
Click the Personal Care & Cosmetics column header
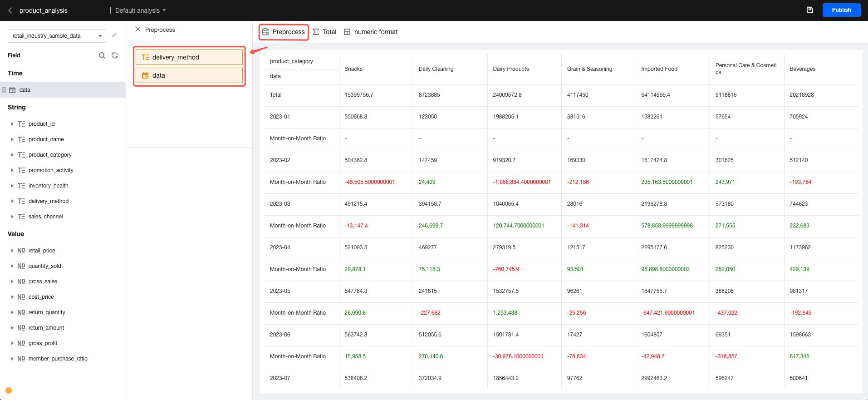pos(746,69)
